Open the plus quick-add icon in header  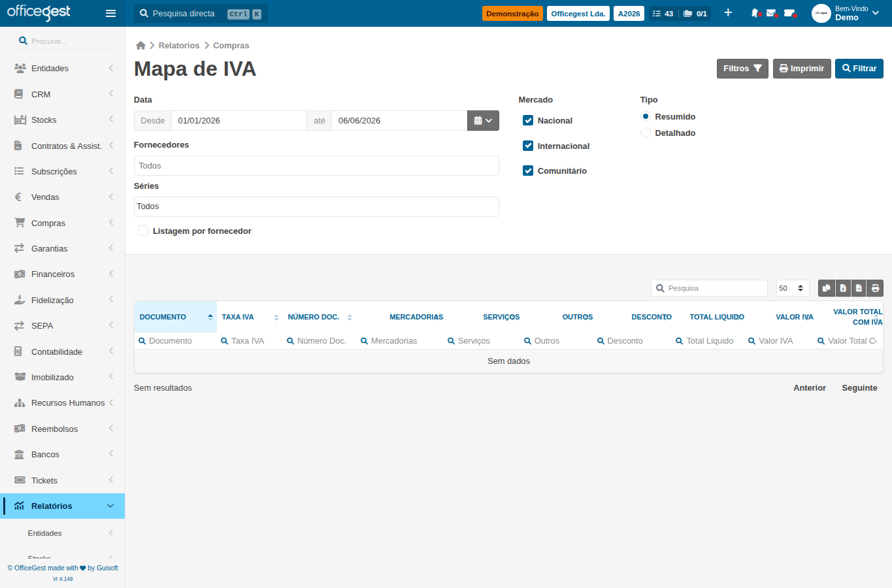(728, 13)
